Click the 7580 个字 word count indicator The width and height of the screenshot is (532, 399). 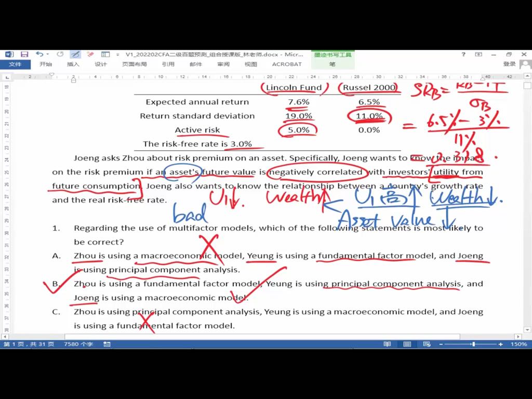pyautogui.click(x=78, y=344)
